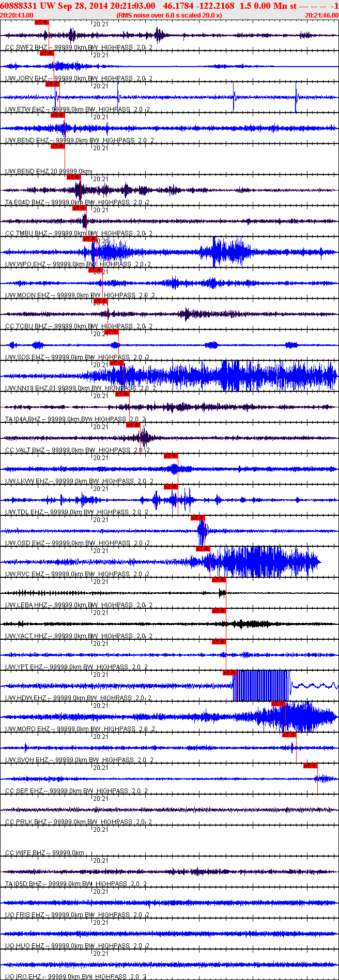
Task: Click the start time label 20:20:43.00
Action: pos(17,15)
